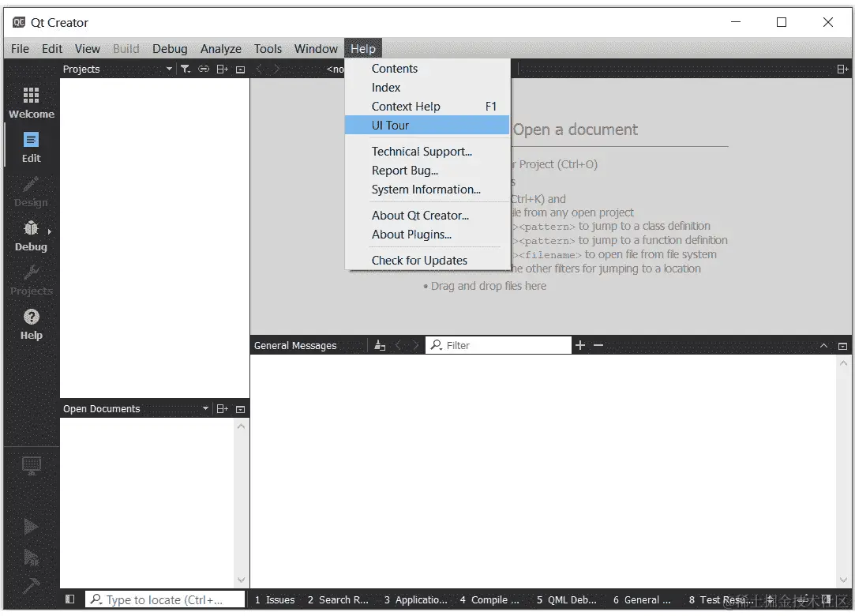Click the Go Back arrow in editor toolbar

[x=260, y=69]
